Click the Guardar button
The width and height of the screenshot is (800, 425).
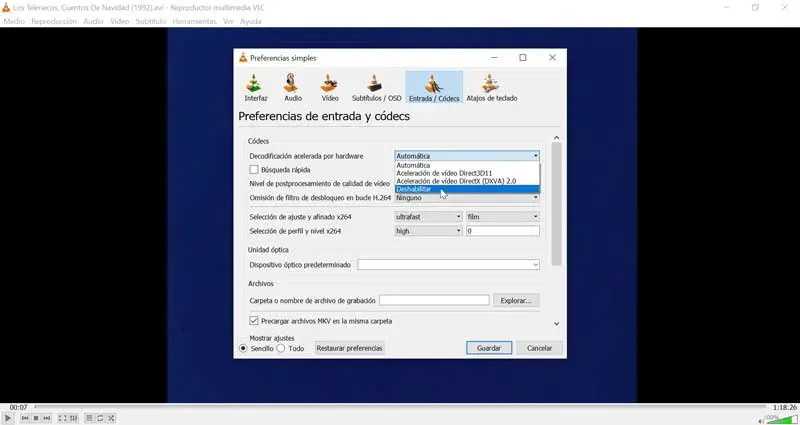[489, 348]
